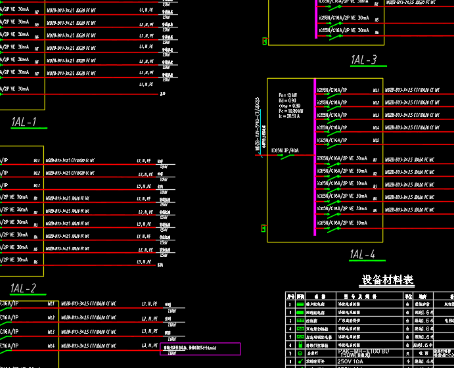Click main incoming breaker symbol in 1AL-4
Screen dimensions: 454x368
(287, 156)
